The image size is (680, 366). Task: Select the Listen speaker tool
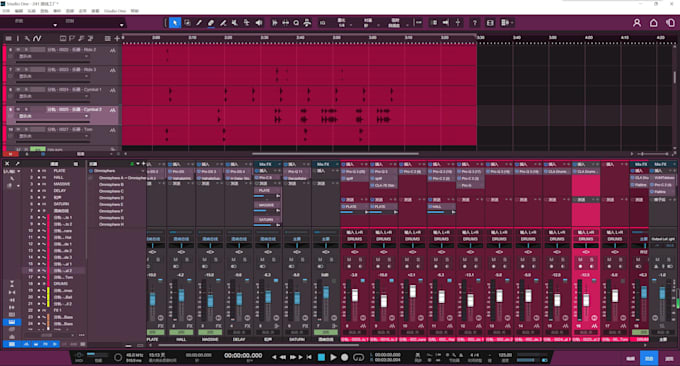pyautogui.click(x=259, y=23)
